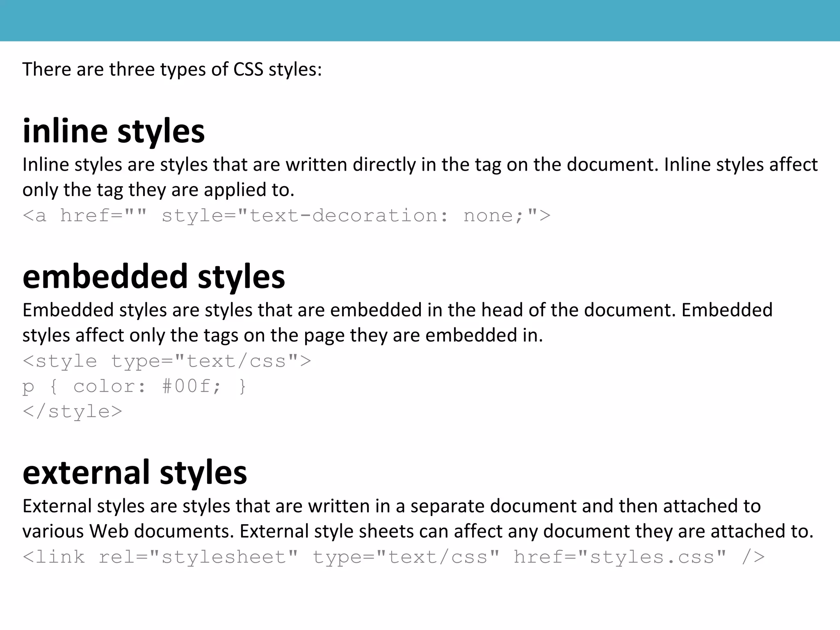Click the intro line "There are three types of CSS styles:"

(172, 69)
